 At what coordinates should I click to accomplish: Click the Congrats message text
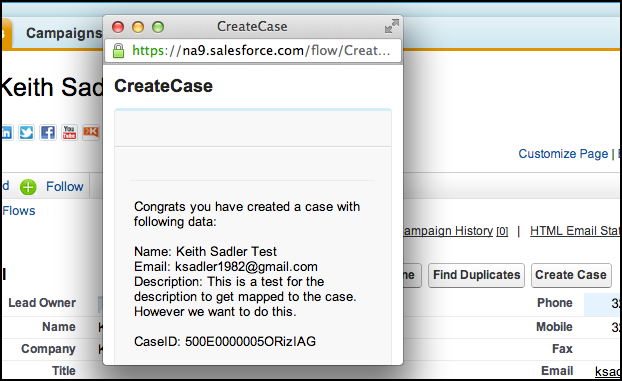point(247,214)
